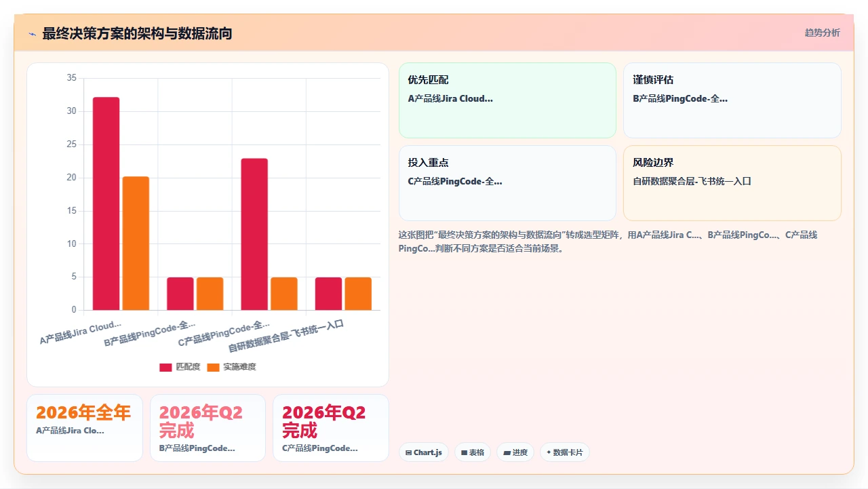Click the red 匹配度 bar for C产品线PingCode
The width and height of the screenshot is (868, 489).
click(x=254, y=234)
